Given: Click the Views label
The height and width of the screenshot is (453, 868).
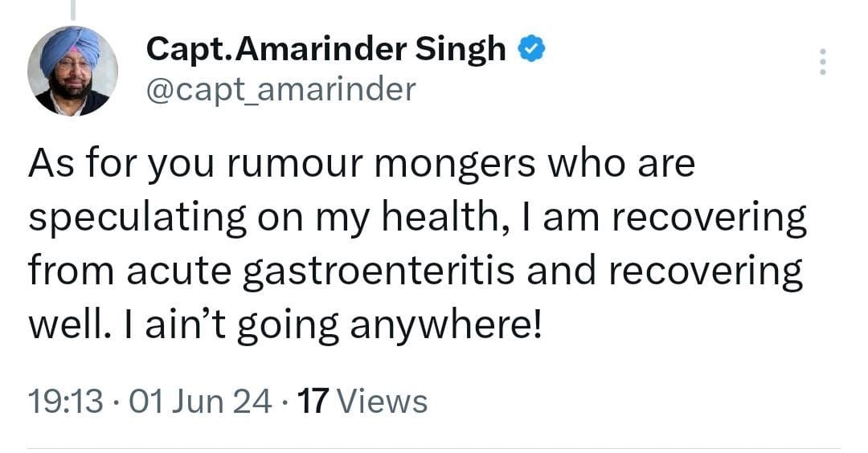Looking at the screenshot, I should [383, 400].
